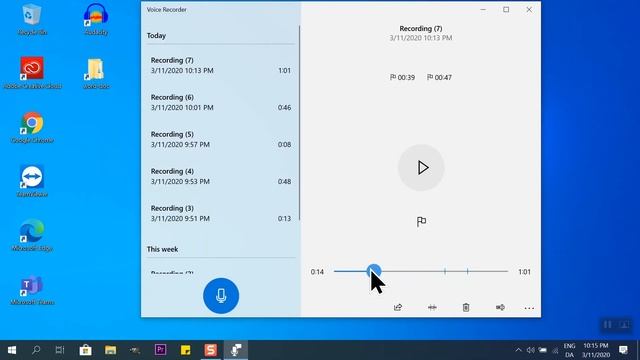Delete the recording with the trash icon
The image size is (640, 360).
466,307
